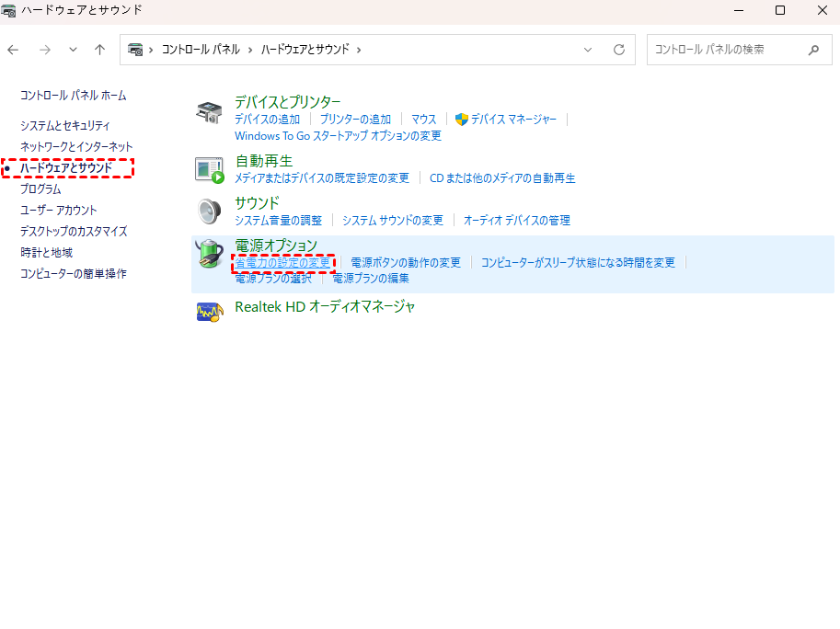This screenshot has width=840, height=629.
Task: Click 電源プランの選択 link
Action: click(273, 279)
